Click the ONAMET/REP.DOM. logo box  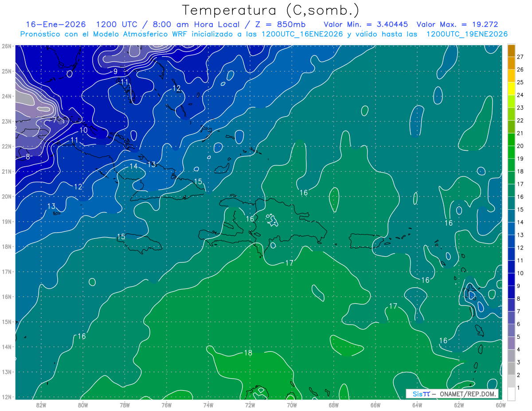pyautogui.click(x=452, y=394)
